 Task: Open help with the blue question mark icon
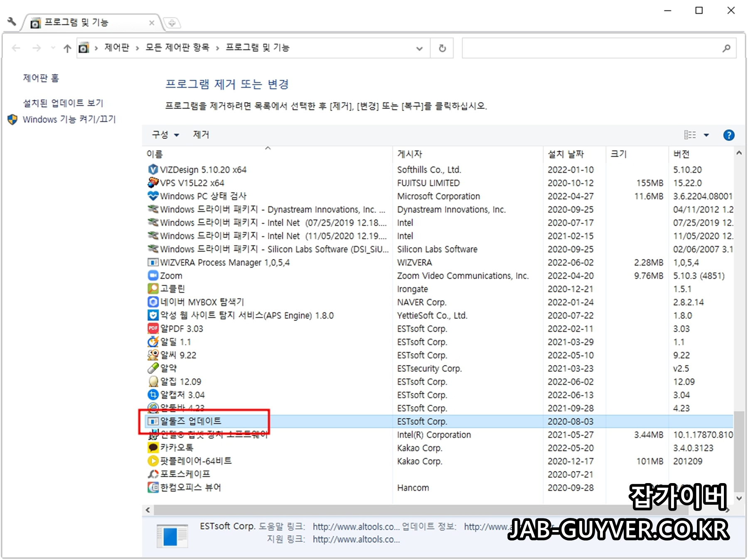[x=728, y=135]
